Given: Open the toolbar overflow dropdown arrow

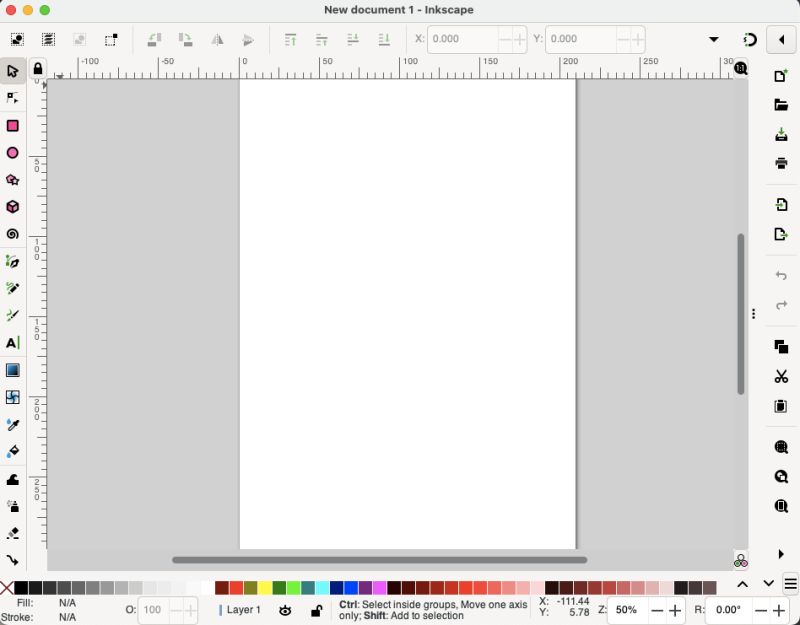Looking at the screenshot, I should (x=713, y=39).
